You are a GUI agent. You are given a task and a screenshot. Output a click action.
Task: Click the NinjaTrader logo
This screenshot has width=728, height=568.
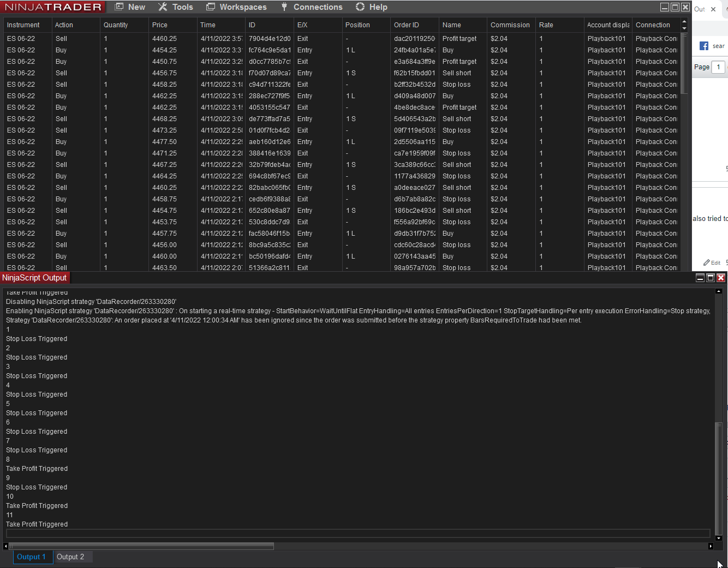point(53,7)
